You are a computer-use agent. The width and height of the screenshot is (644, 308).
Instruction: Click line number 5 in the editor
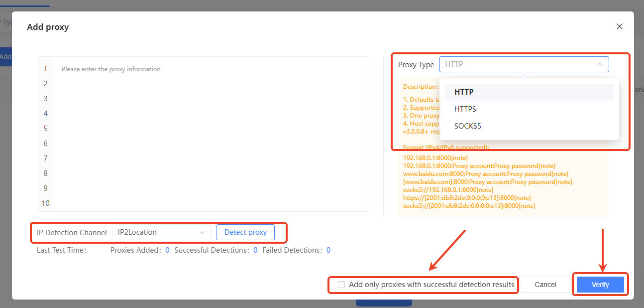(45, 129)
